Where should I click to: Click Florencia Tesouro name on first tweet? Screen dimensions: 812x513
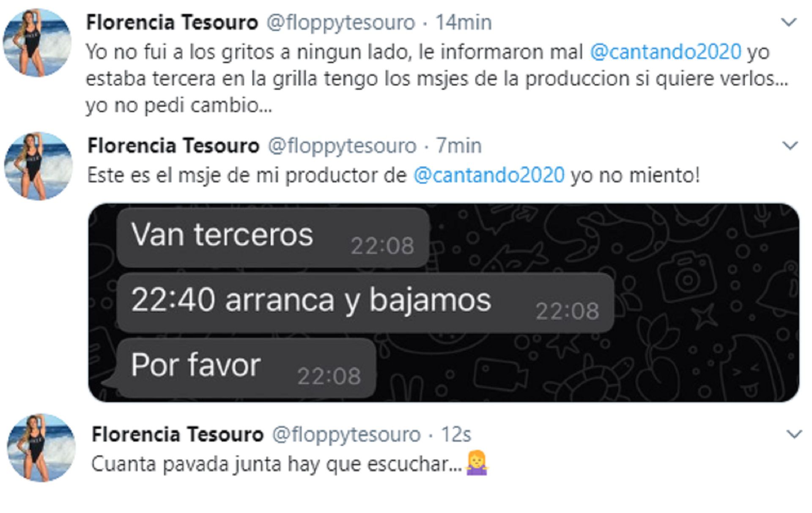[x=172, y=22]
